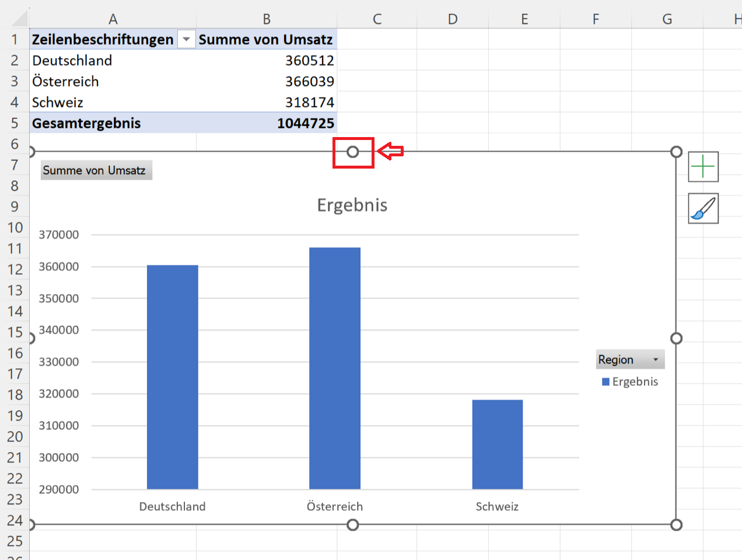
Task: Select the Ergebnis chart title
Action: tap(352, 205)
